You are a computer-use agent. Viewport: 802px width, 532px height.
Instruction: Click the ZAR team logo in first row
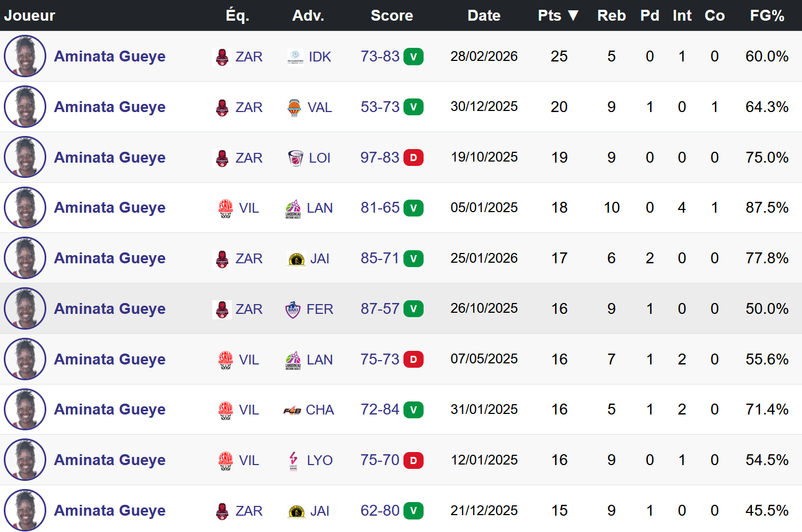tap(222, 57)
